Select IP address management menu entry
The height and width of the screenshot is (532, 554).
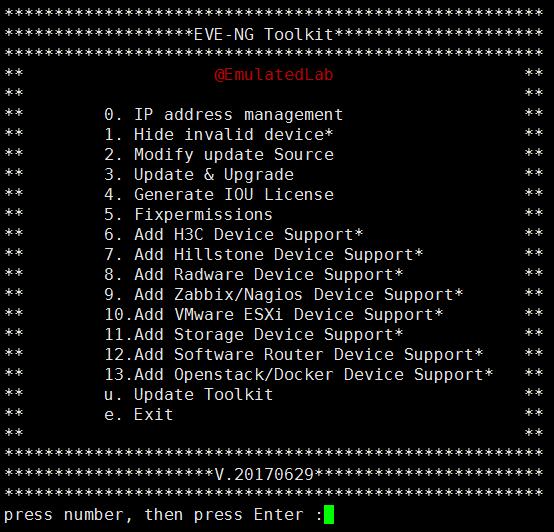point(224,114)
